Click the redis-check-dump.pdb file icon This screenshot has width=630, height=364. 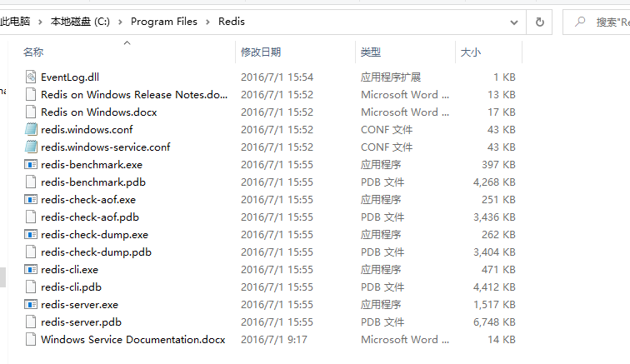point(31,252)
